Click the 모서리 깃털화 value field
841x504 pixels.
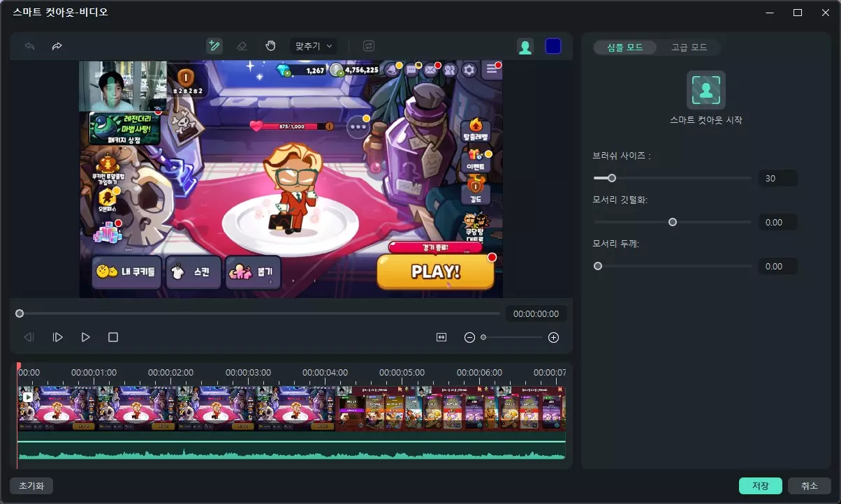(x=778, y=222)
